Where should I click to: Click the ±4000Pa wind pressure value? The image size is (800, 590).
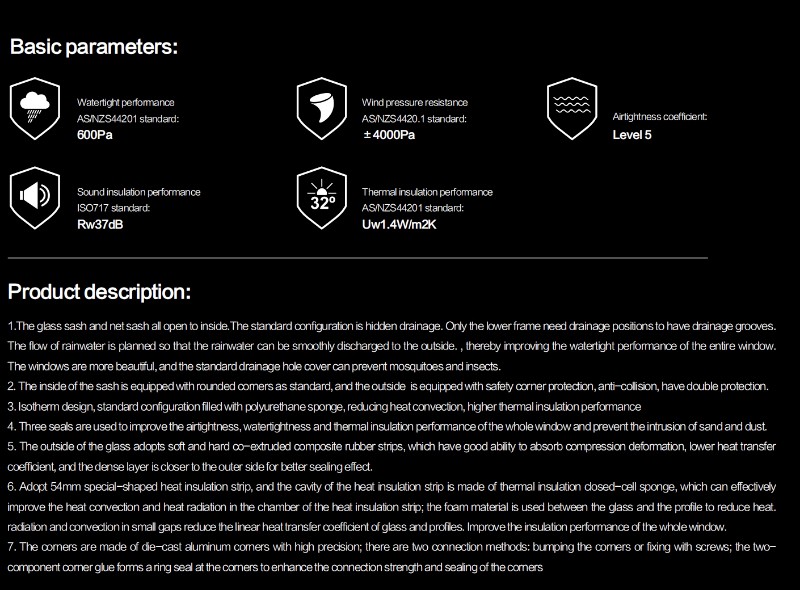point(389,135)
